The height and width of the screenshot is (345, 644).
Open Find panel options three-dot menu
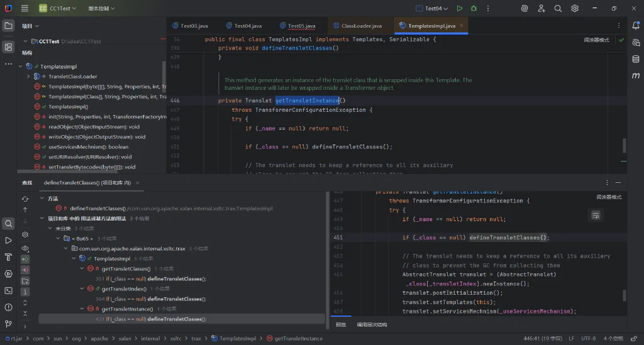607,182
